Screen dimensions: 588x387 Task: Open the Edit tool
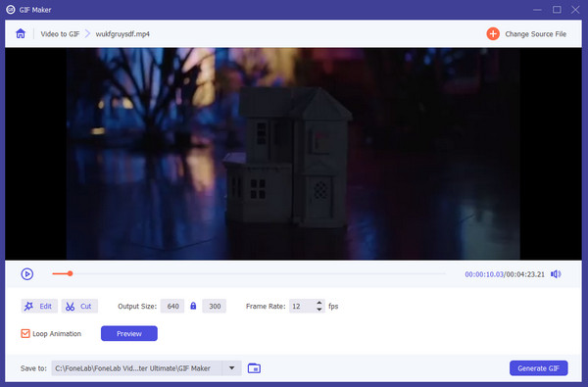point(39,306)
